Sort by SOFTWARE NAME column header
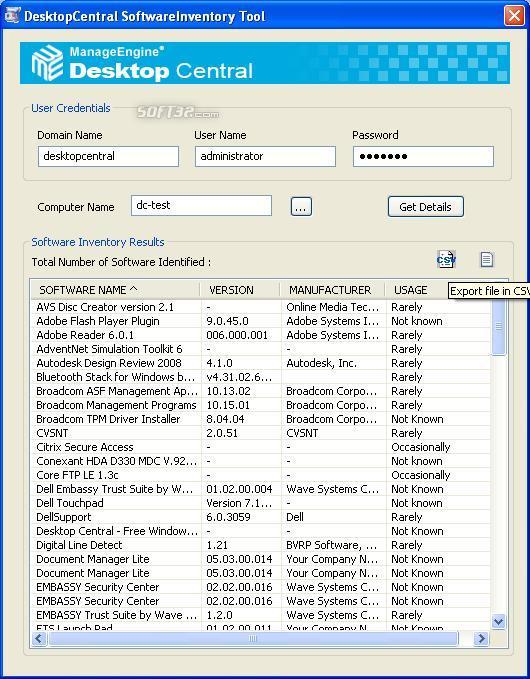This screenshot has width=530, height=679. [115, 290]
